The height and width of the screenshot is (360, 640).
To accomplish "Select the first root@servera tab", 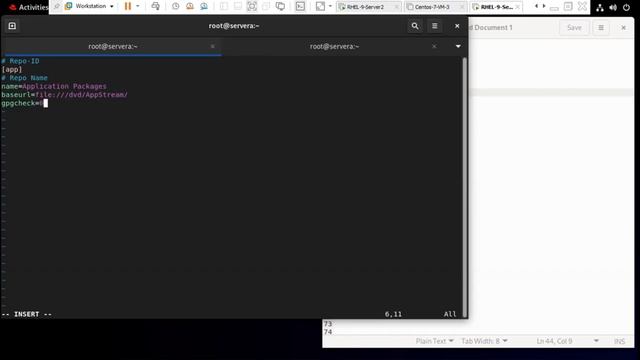I will tap(113, 47).
